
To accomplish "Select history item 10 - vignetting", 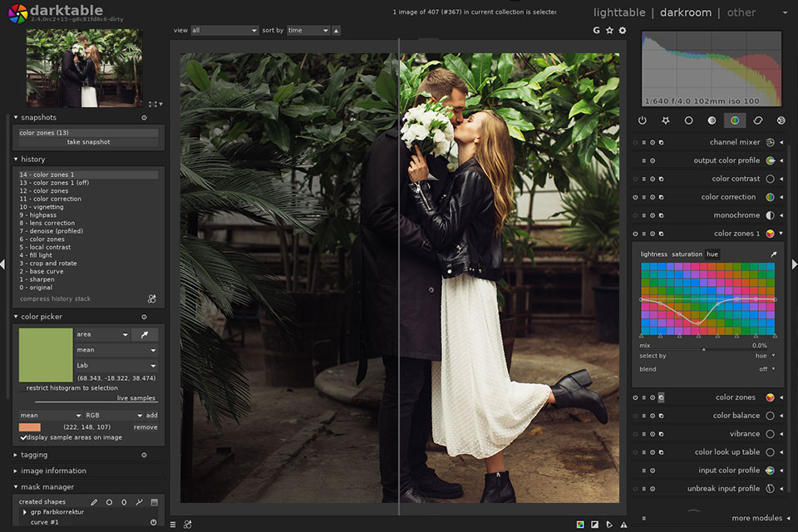I will pyautogui.click(x=42, y=207).
